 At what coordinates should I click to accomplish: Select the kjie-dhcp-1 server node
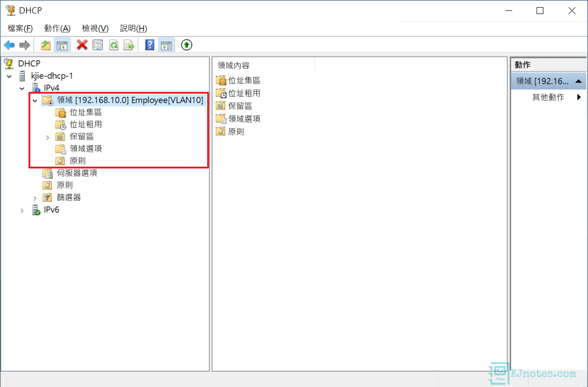pyautogui.click(x=52, y=76)
